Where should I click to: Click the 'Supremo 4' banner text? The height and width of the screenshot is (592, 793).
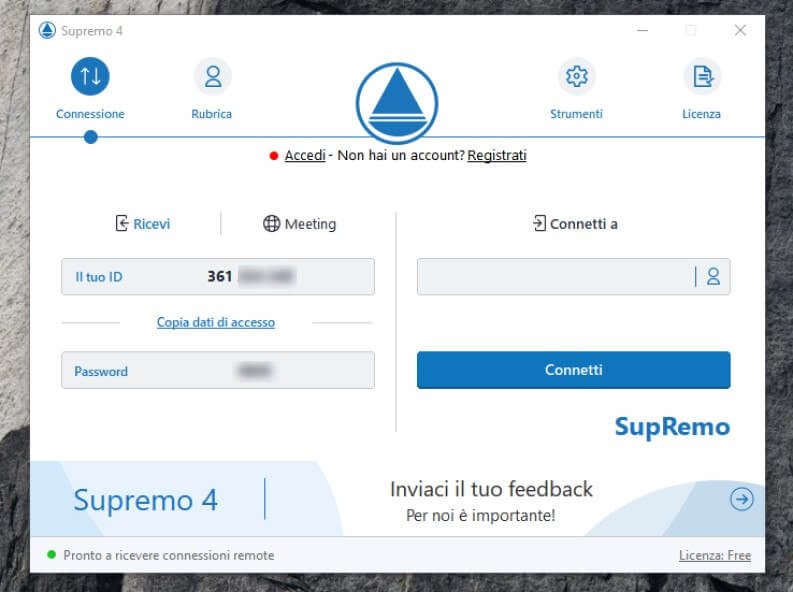tap(146, 499)
